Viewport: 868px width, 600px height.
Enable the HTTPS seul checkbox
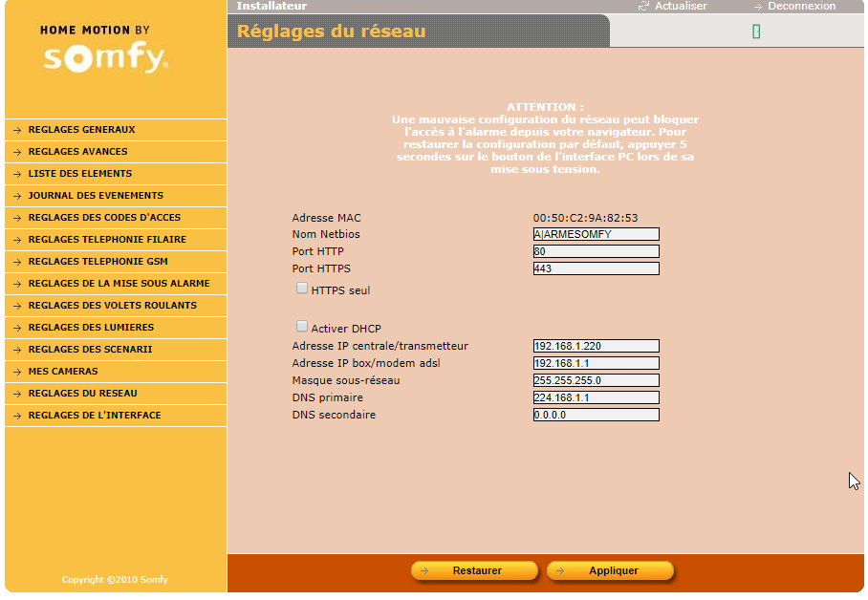[x=302, y=288]
